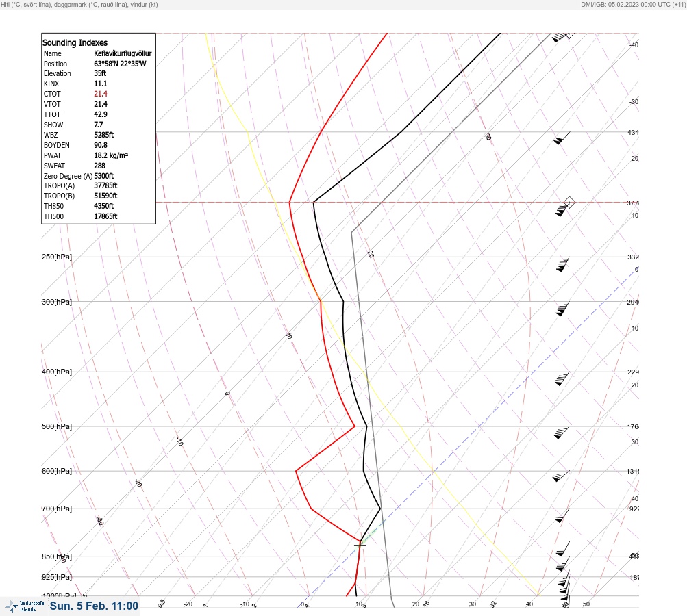The image size is (687, 616).
Task: Click the '925[hPa]' pressure label
Action: (x=57, y=577)
